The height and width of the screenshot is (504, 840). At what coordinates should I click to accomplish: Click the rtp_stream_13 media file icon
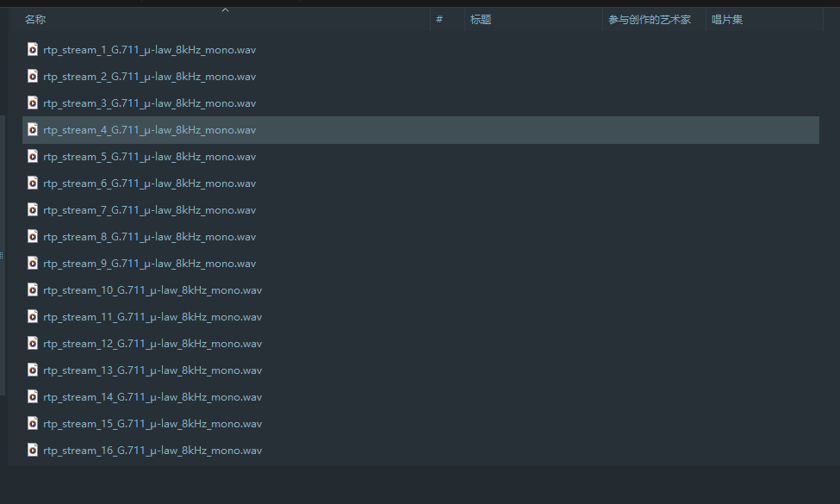click(x=33, y=370)
